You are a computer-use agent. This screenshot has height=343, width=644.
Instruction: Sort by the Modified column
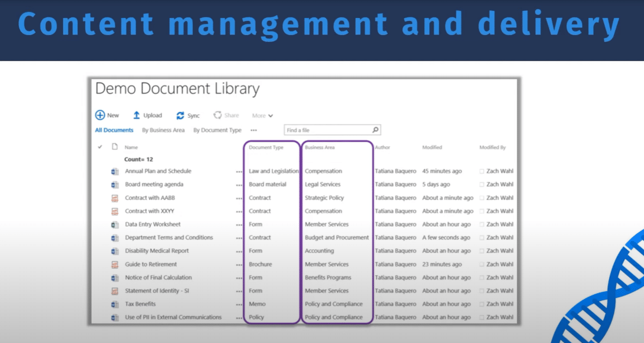click(432, 147)
